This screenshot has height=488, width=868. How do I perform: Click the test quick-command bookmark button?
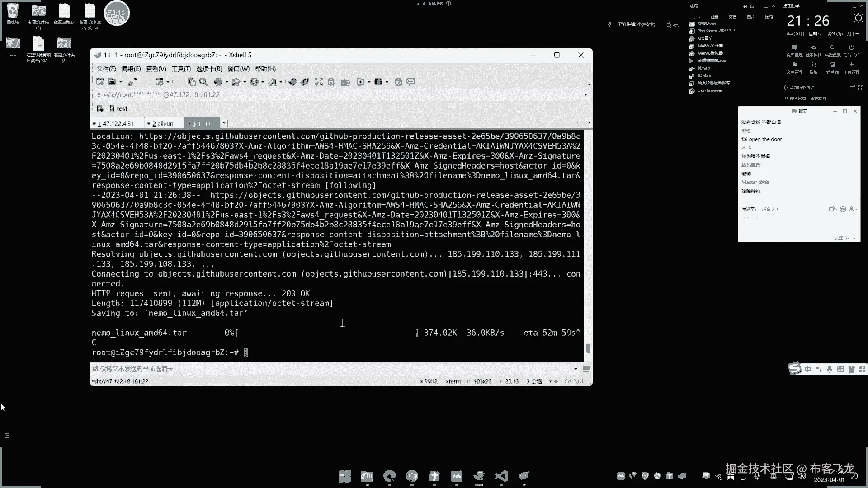(118, 108)
